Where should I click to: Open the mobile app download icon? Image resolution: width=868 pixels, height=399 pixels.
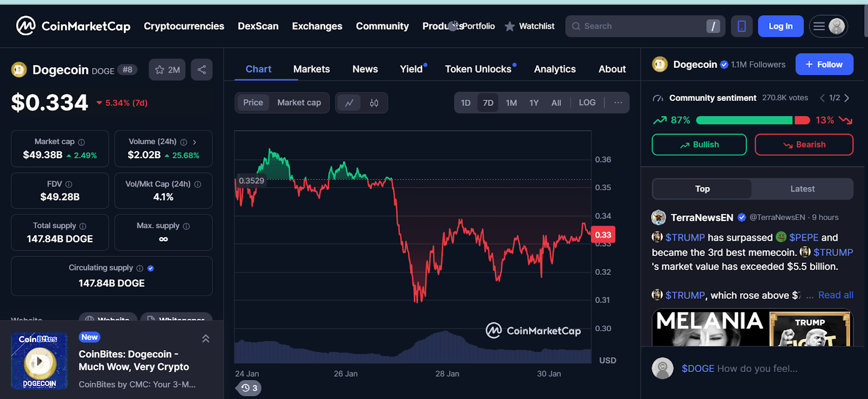(x=742, y=26)
